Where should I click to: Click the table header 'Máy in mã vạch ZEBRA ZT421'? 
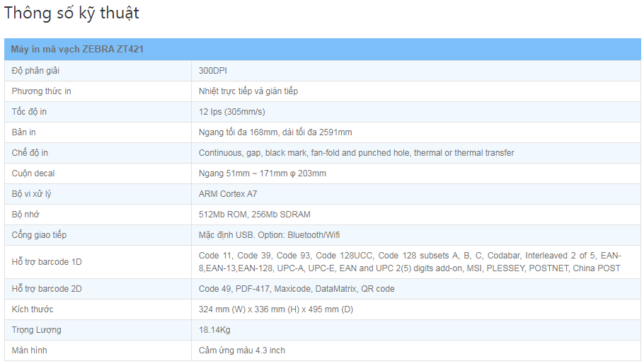[79, 50]
